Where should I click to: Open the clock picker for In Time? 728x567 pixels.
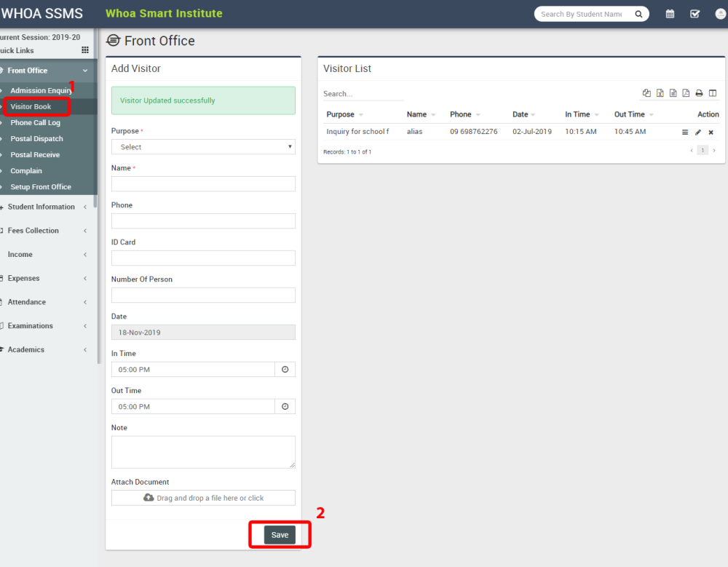tap(285, 369)
